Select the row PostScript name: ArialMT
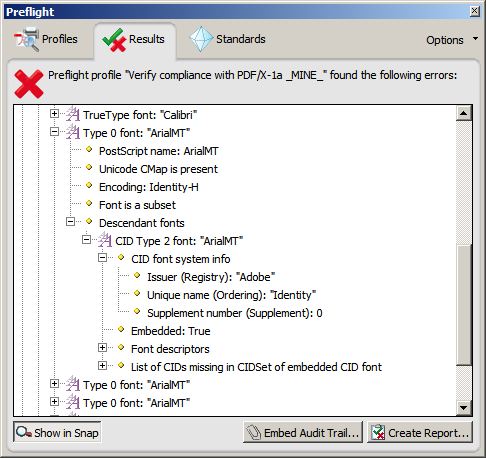This screenshot has width=486, height=458. pos(159,151)
